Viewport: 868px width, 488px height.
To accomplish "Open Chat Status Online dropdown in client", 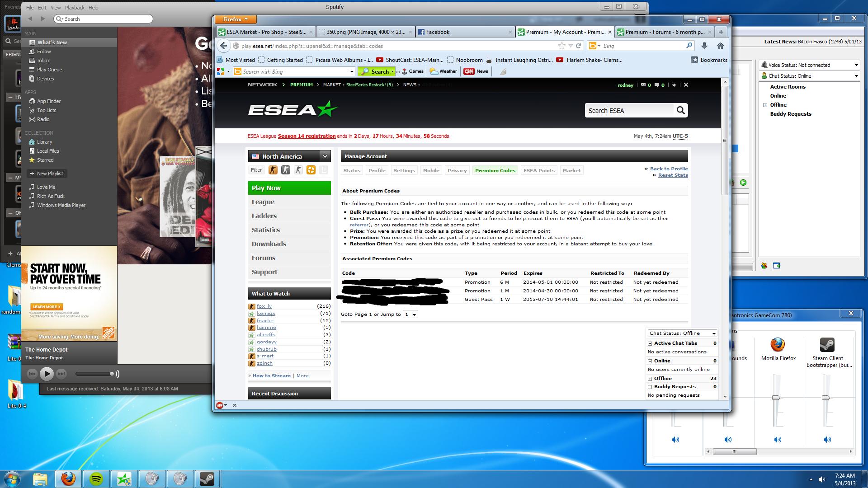I will coord(809,76).
